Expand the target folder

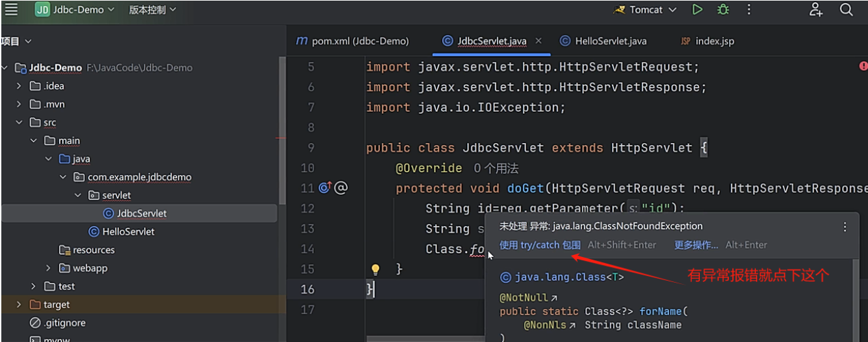coord(19,304)
